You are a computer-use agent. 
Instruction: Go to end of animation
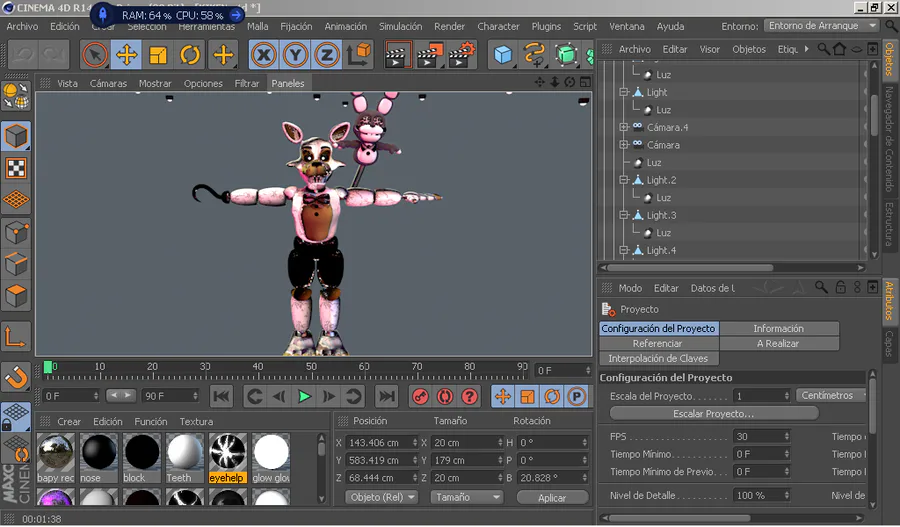point(386,396)
